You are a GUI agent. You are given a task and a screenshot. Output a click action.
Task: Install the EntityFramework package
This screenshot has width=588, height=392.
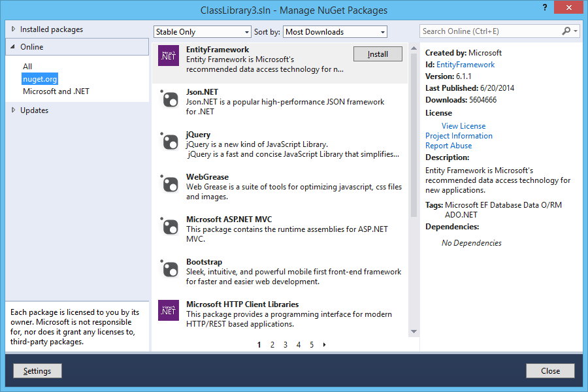(x=378, y=55)
